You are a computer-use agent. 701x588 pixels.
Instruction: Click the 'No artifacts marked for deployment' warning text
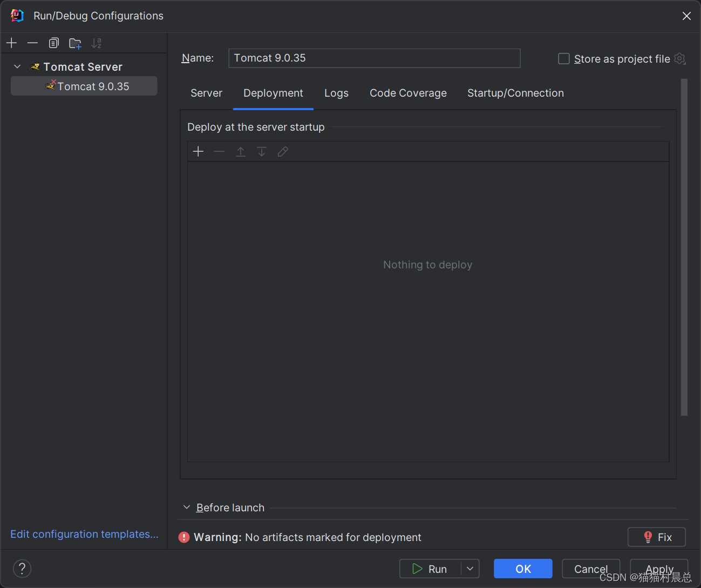pyautogui.click(x=333, y=537)
